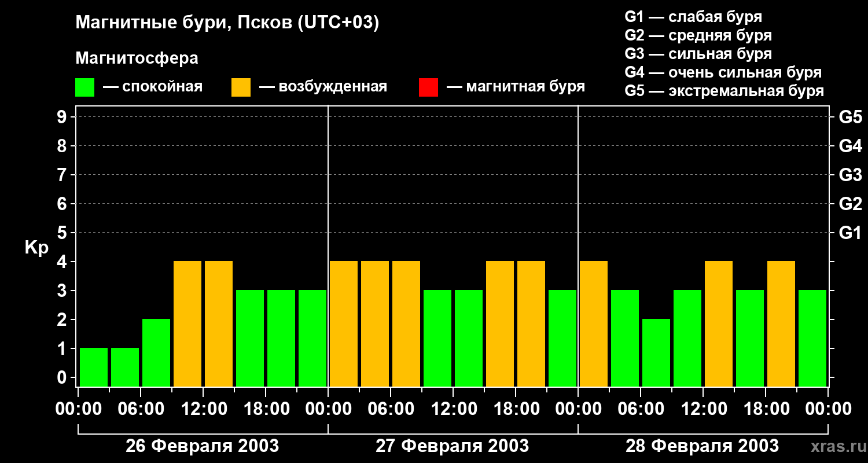Select the '26 Февраля 2003' date label
Image resolution: width=868 pixels, height=463 pixels.
202,446
